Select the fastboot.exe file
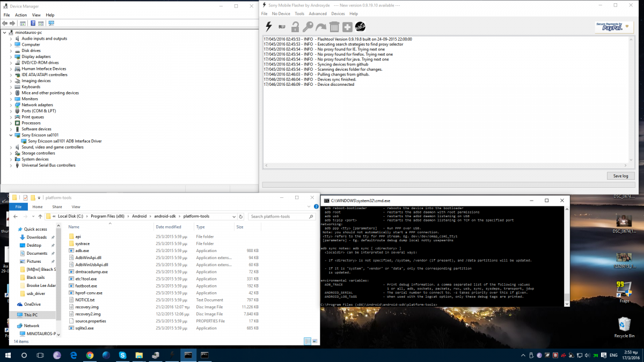This screenshot has width=644, height=362. [86, 286]
